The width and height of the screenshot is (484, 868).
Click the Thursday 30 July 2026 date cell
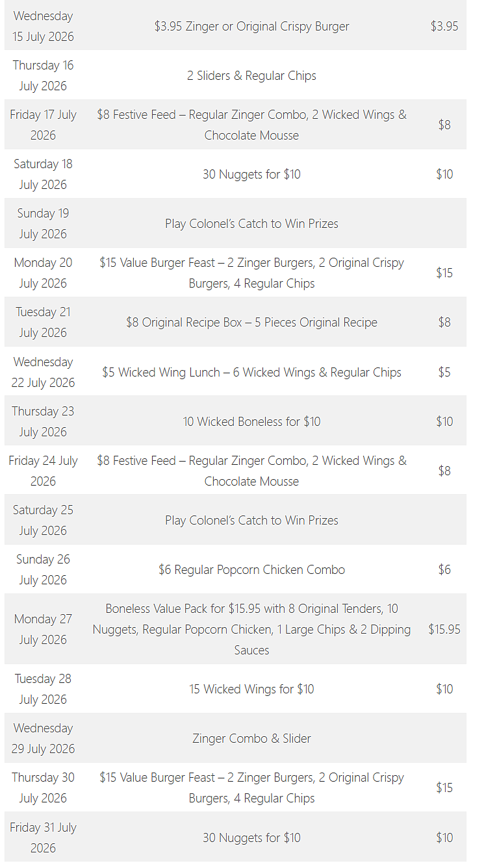coord(43,787)
